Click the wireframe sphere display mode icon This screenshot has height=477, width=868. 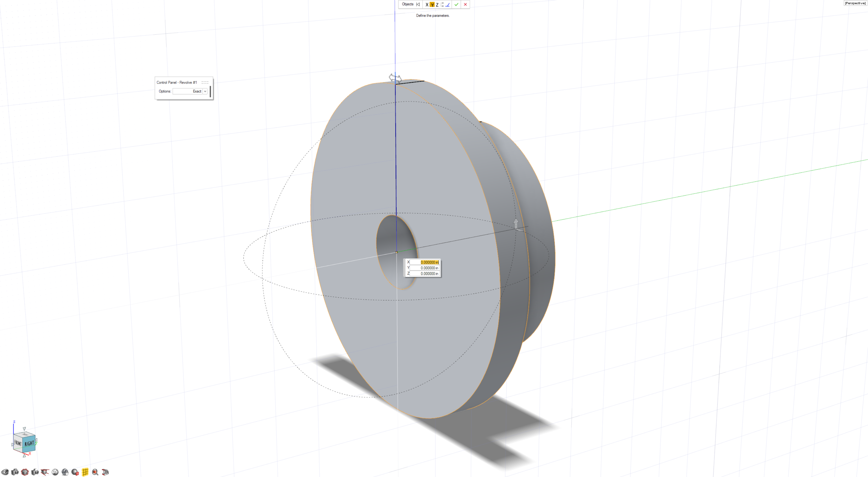click(55, 472)
